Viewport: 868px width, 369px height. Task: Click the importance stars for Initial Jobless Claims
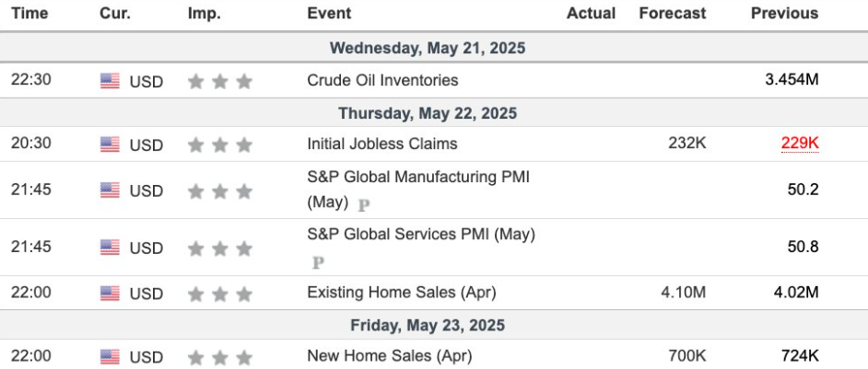pos(219,144)
